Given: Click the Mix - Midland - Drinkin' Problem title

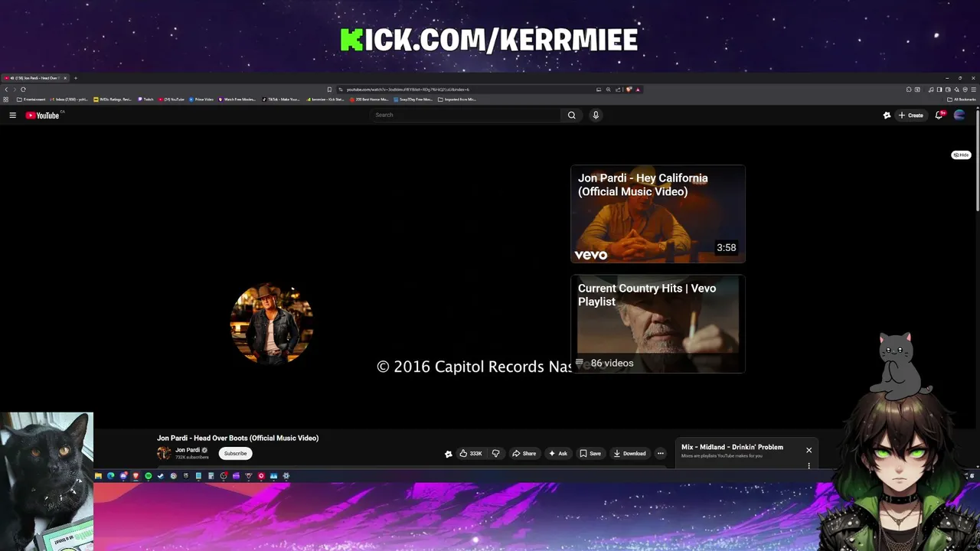Looking at the screenshot, I should pyautogui.click(x=732, y=447).
